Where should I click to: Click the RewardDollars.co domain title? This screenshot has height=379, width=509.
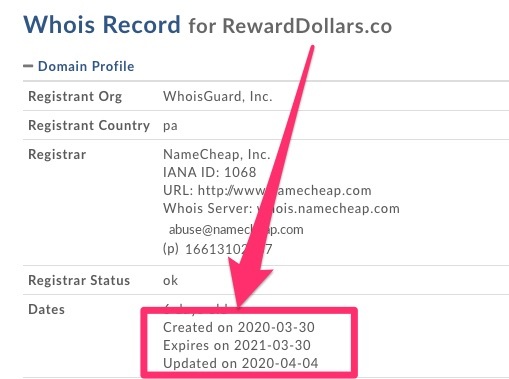point(307,26)
